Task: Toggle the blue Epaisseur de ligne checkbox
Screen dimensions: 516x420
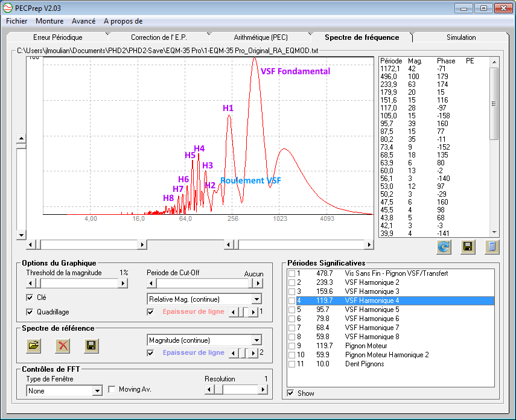Action: 150,353
